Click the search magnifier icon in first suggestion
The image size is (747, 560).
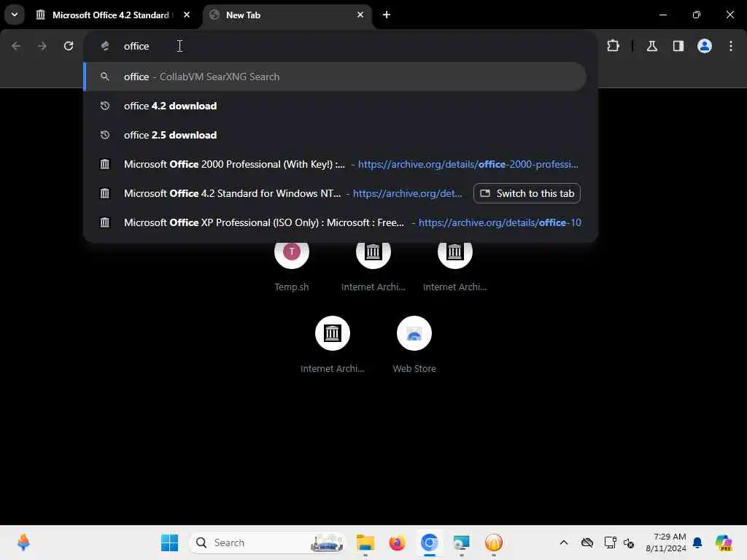(x=105, y=77)
